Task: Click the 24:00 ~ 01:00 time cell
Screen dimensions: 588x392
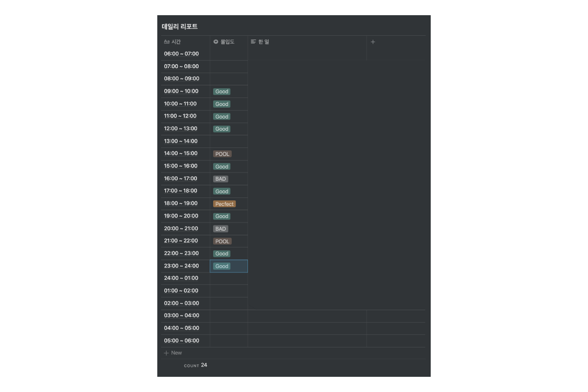Action: point(181,278)
